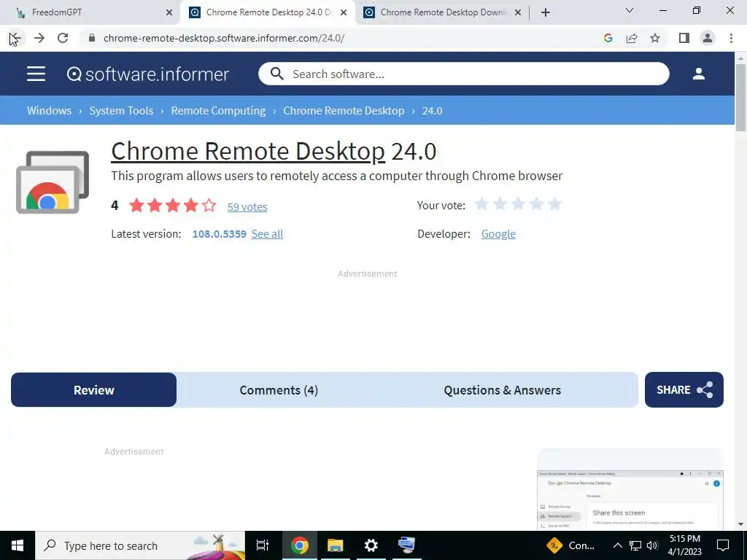Toggle the browser side panel icon
747x560 pixels.
684,38
